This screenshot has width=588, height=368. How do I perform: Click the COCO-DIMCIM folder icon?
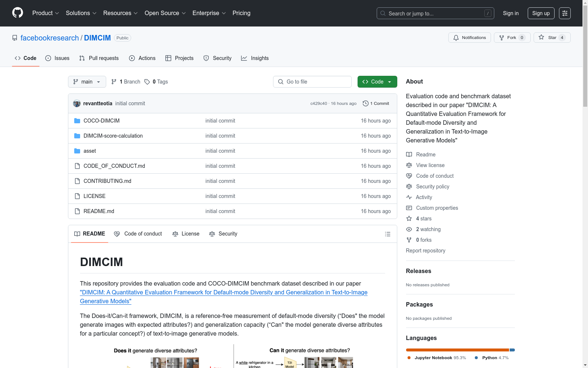[77, 121]
